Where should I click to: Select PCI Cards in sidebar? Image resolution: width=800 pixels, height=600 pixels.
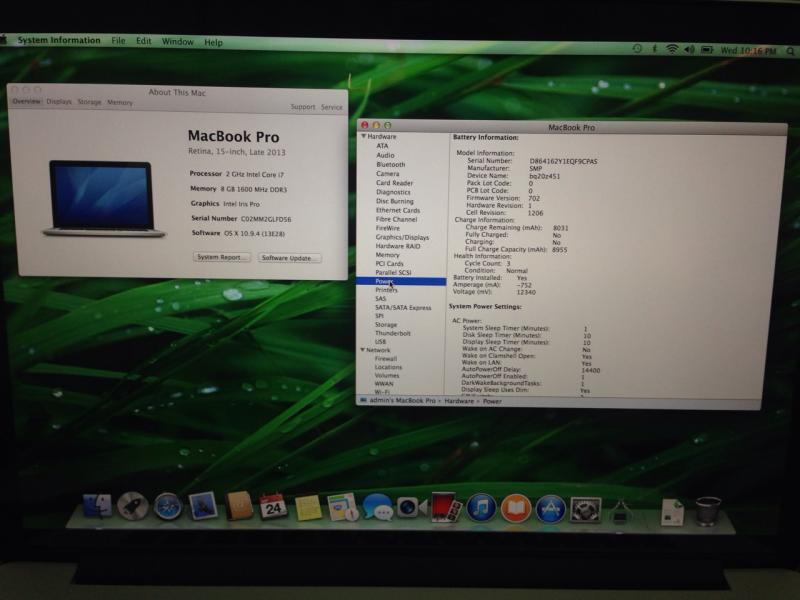click(389, 264)
